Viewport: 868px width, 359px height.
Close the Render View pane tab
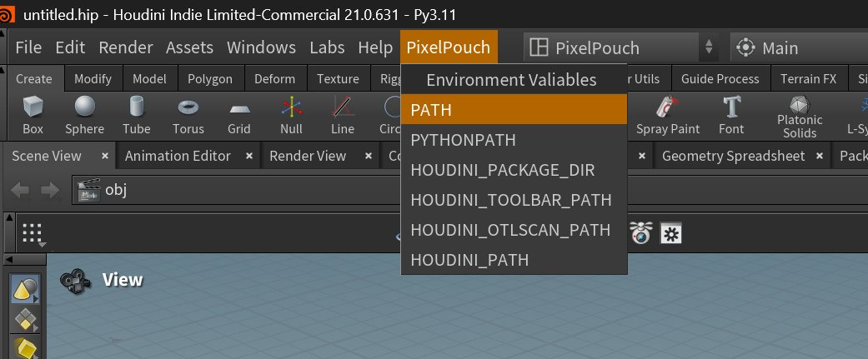[x=368, y=156]
